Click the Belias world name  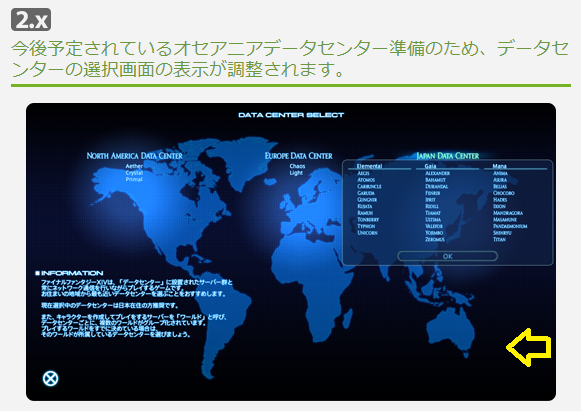500,186
